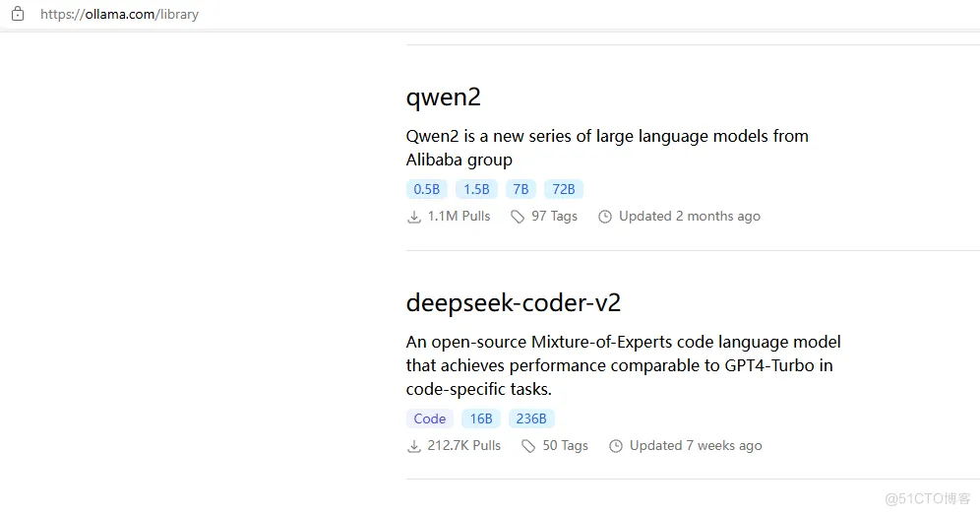Image resolution: width=980 pixels, height=515 pixels.
Task: Click the "50 Tags" text
Action: point(565,445)
